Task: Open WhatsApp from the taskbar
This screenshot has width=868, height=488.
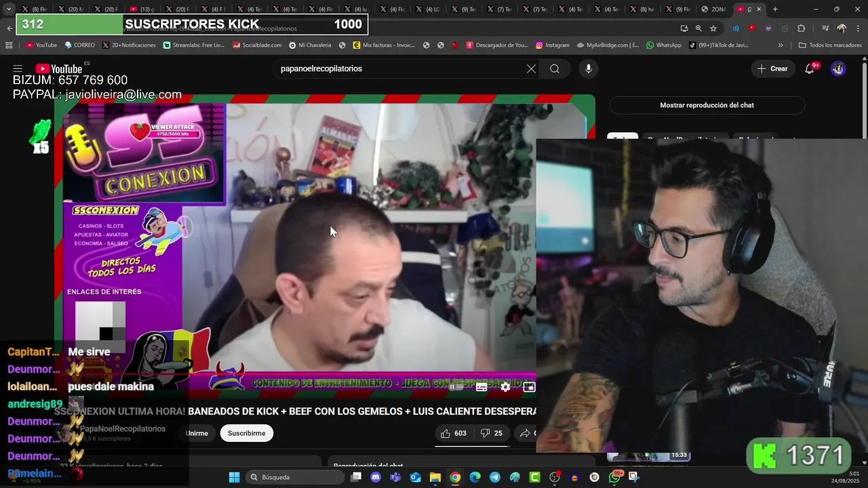Action: click(x=614, y=477)
